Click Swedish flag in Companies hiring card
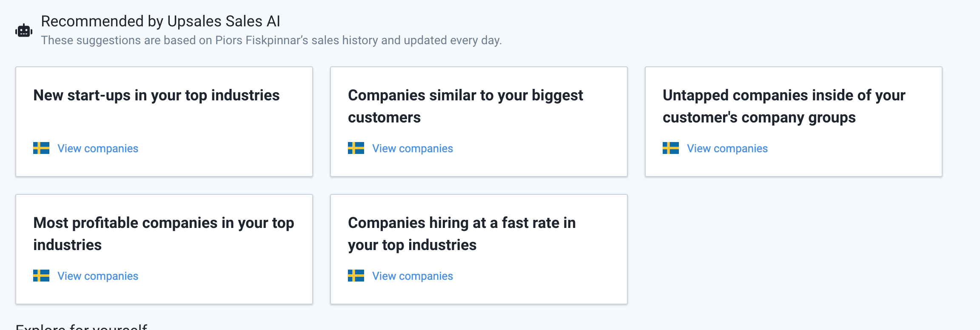 [356, 276]
